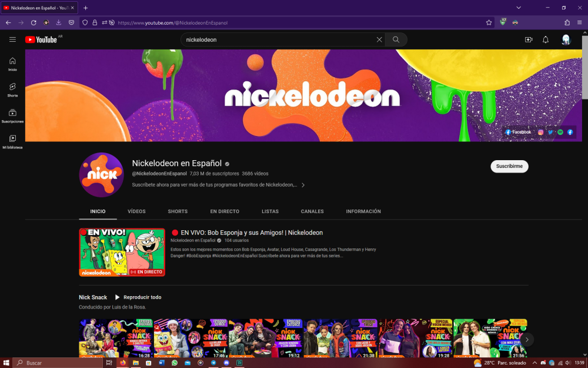
Task: Open Shorts from the left sidebar
Action: click(12, 89)
